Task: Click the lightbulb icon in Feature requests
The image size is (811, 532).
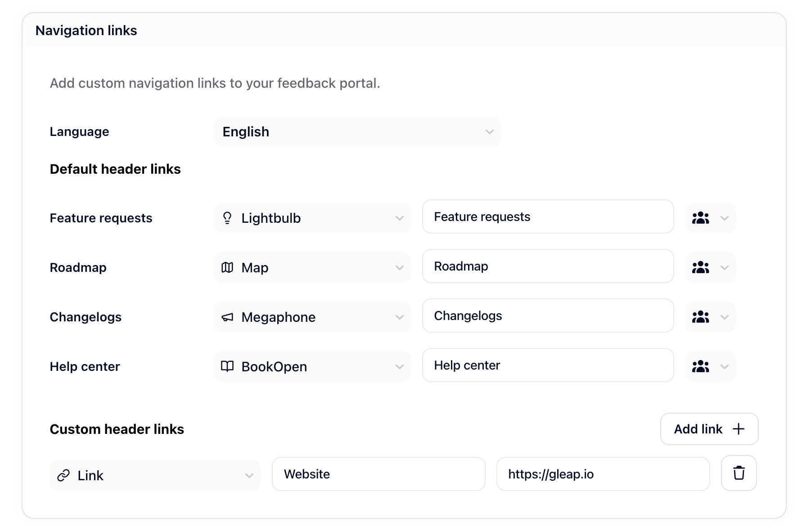Action: (x=227, y=218)
